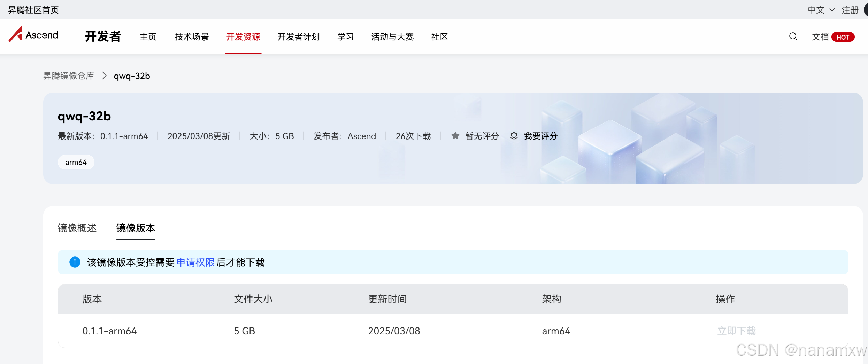Switch to the 镜像概述 tab
The width and height of the screenshot is (868, 364).
pyautogui.click(x=77, y=228)
